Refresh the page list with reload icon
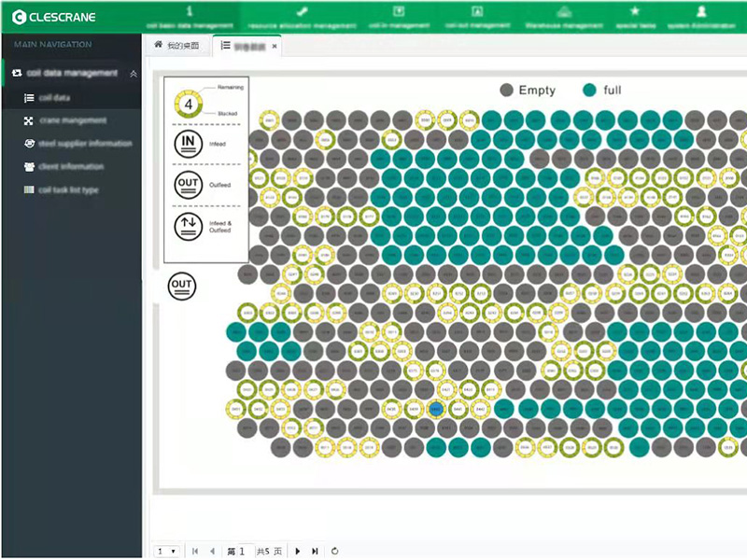This screenshot has height=560, width=747. tap(334, 551)
